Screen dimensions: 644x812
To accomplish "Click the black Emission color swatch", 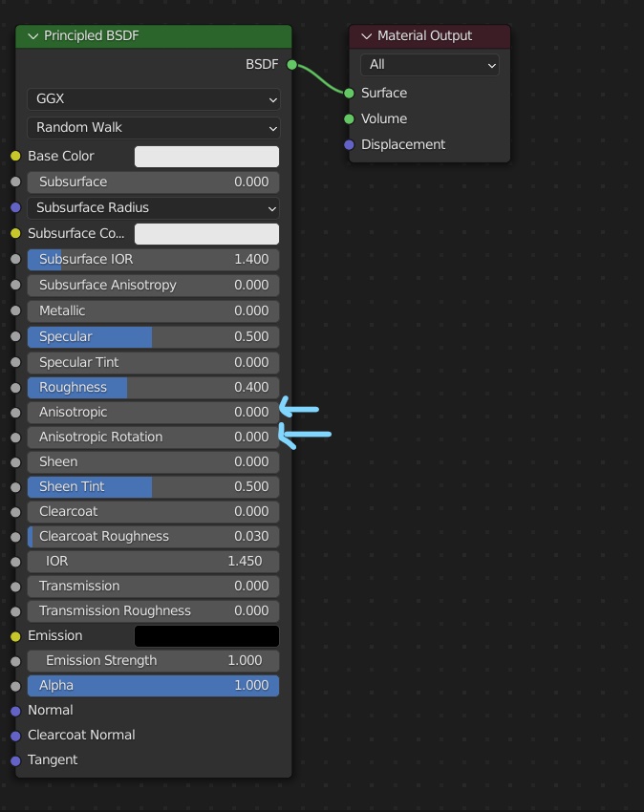I will [x=206, y=636].
